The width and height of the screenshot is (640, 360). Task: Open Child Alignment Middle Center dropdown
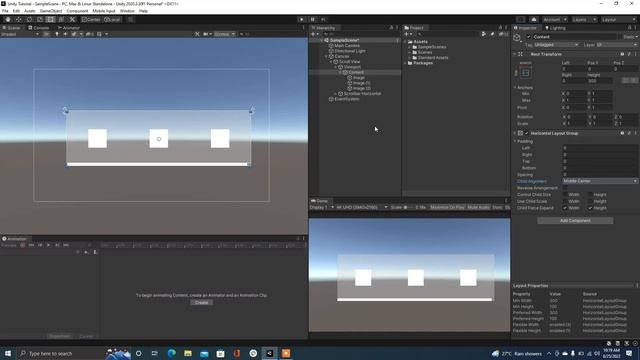click(600, 181)
